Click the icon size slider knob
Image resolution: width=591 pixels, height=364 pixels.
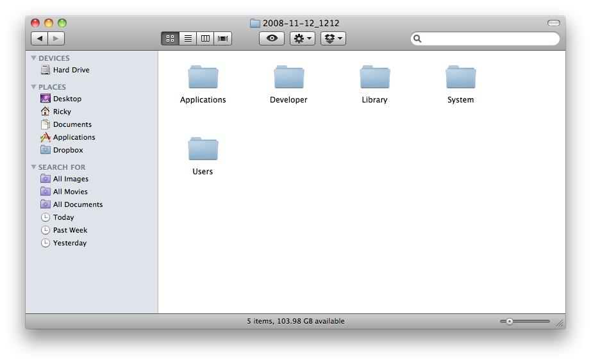click(510, 322)
